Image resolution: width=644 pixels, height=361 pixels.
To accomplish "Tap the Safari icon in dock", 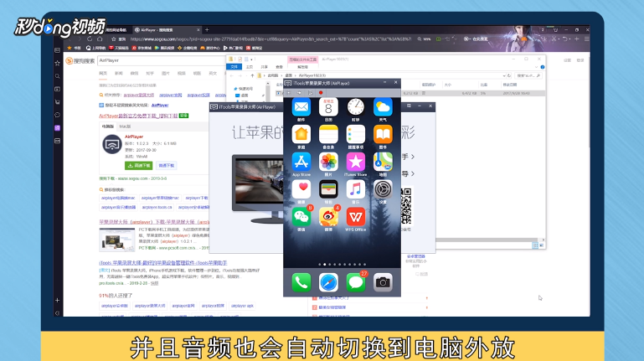I will 328,282.
